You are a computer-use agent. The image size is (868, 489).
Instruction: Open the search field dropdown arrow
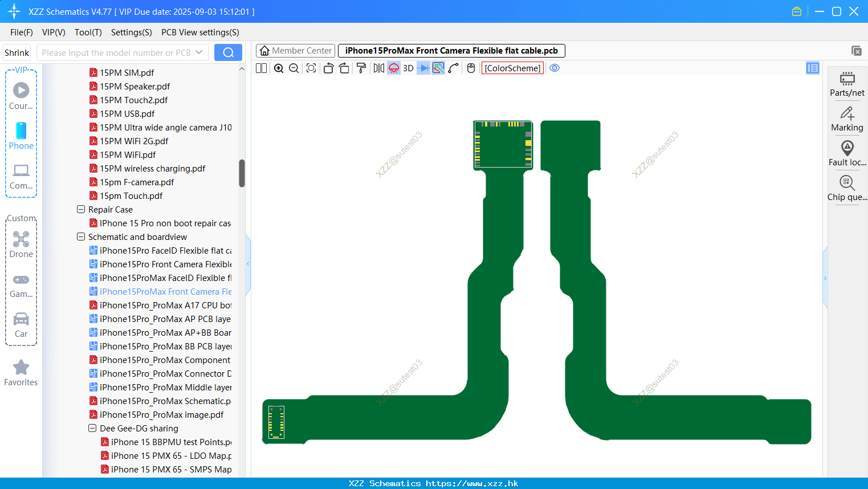point(199,52)
